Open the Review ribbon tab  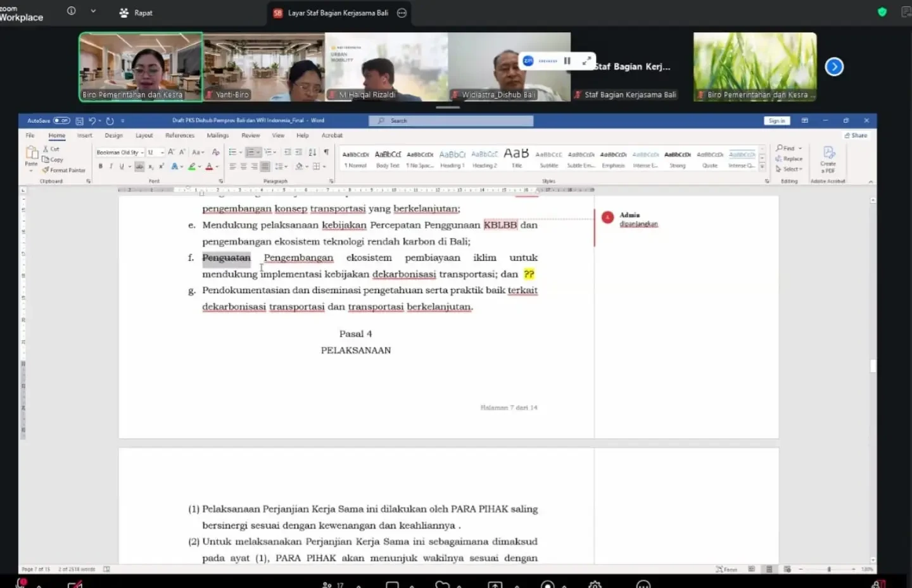tap(251, 135)
